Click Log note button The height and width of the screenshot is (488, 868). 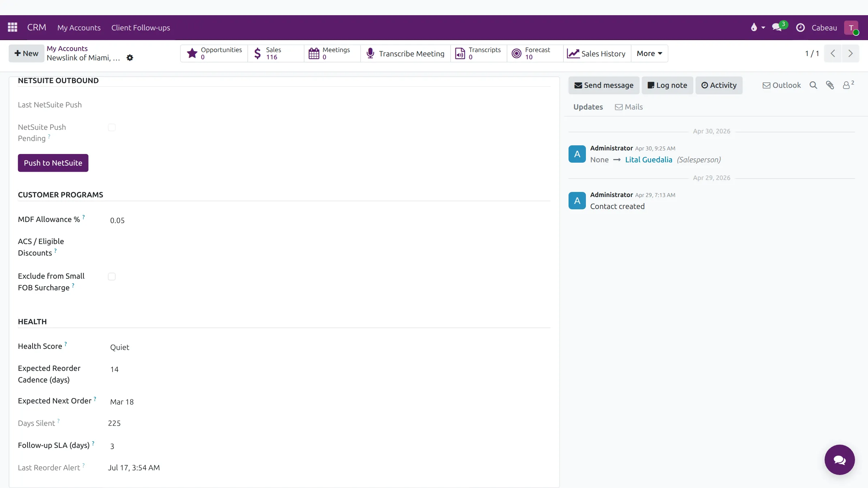[x=667, y=85]
